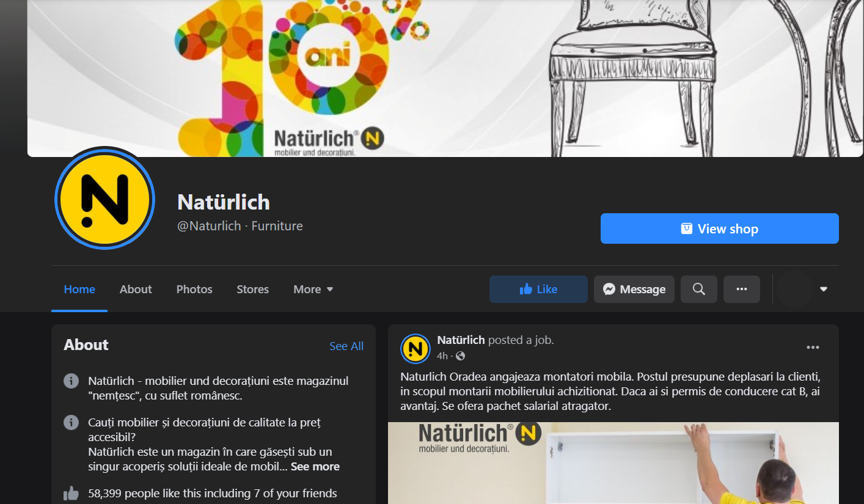Viewport: 864px width, 504px height.
Task: Click first info icon in About panel
Action: coord(71,381)
